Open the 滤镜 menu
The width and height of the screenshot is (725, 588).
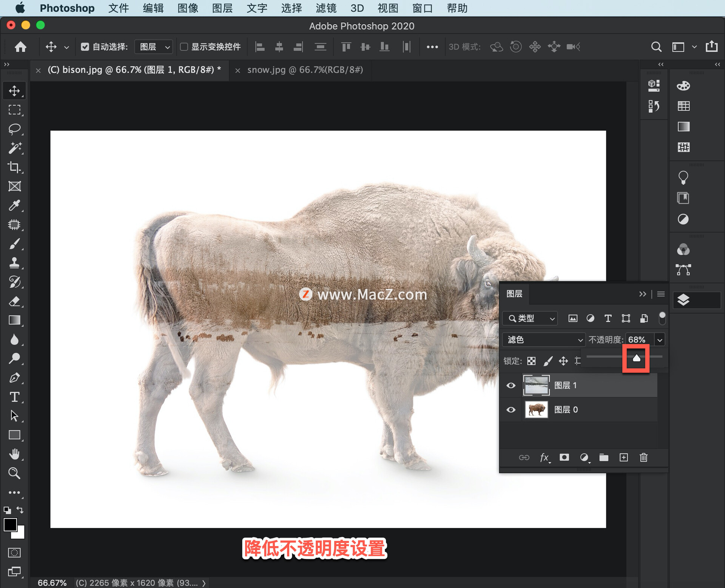point(325,8)
